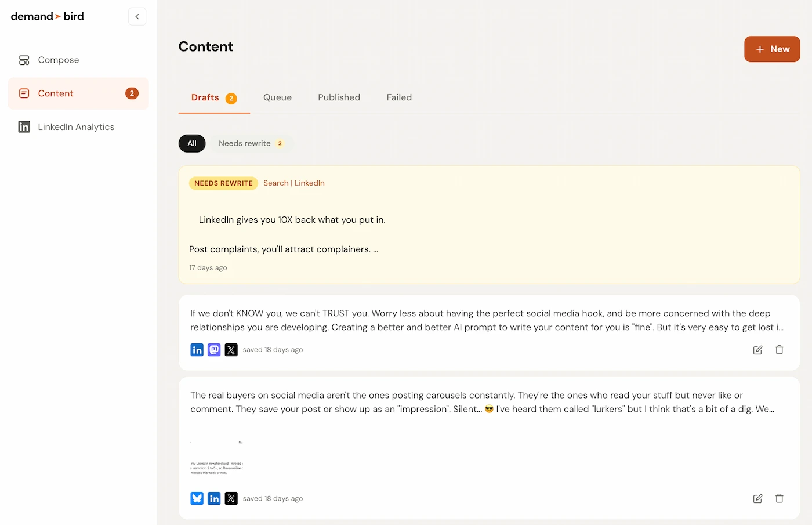The width and height of the screenshot is (812, 525).
Task: Open the Search | LinkedIn link
Action: [294, 183]
